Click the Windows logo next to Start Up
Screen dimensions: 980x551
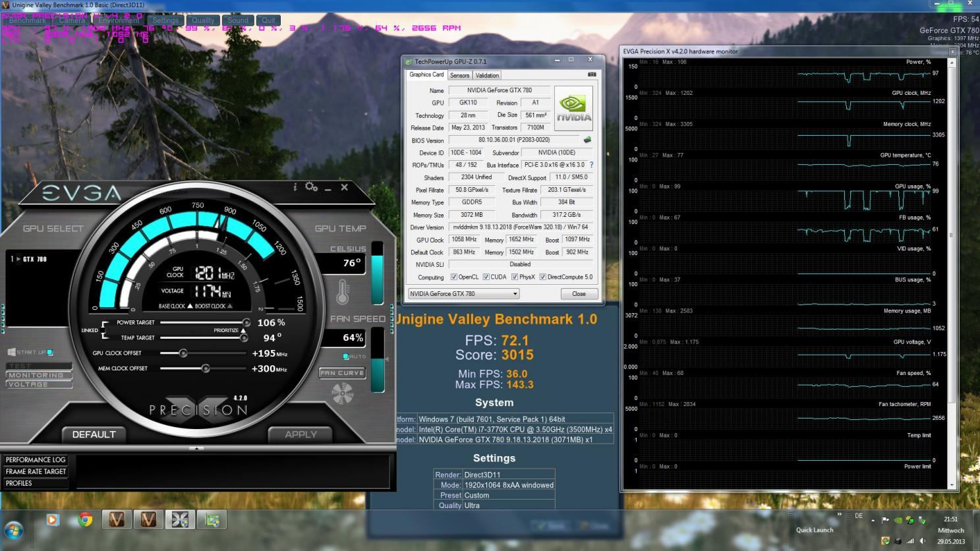[12, 352]
